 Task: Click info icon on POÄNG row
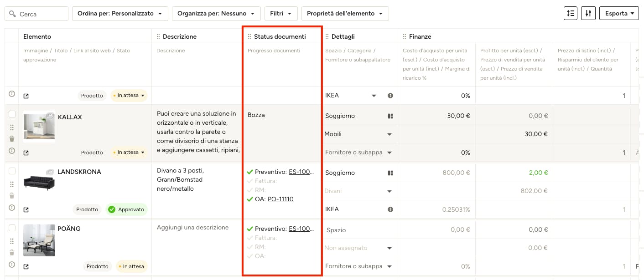(x=12, y=265)
